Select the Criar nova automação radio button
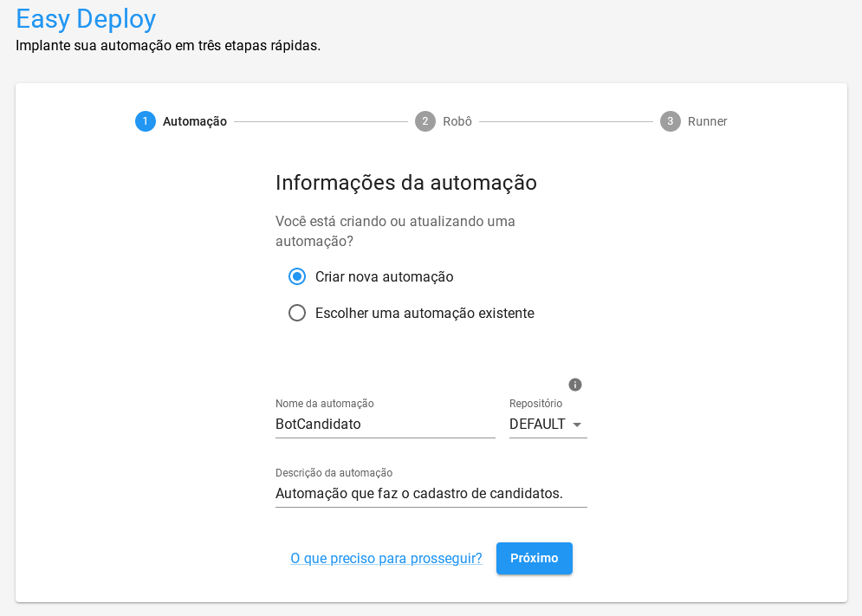Viewport: 862px width, 616px height. click(297, 277)
